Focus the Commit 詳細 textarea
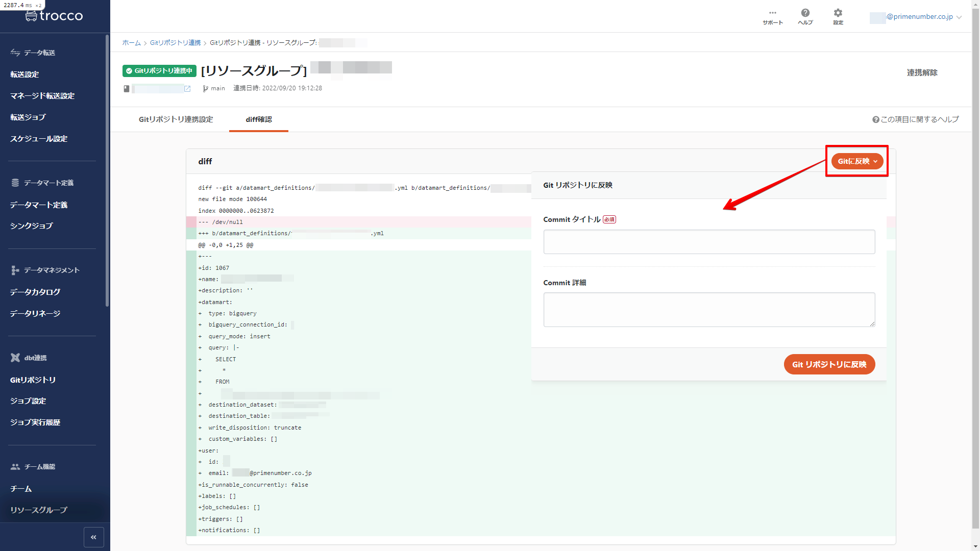This screenshot has height=551, width=980. tap(709, 310)
